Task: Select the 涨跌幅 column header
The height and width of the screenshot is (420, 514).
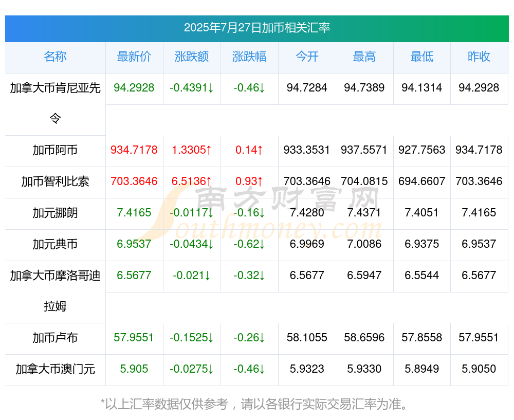Action: click(249, 57)
